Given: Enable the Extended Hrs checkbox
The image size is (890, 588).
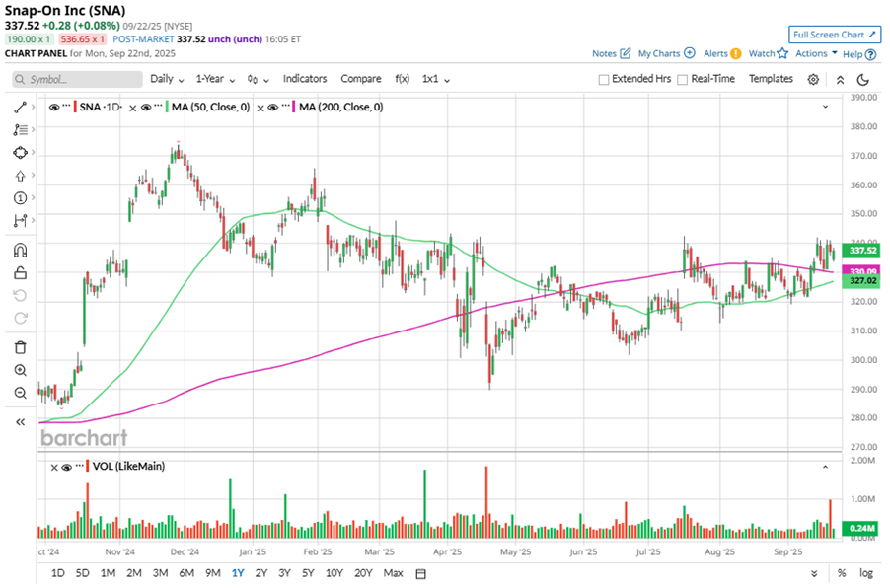Looking at the screenshot, I should [604, 80].
